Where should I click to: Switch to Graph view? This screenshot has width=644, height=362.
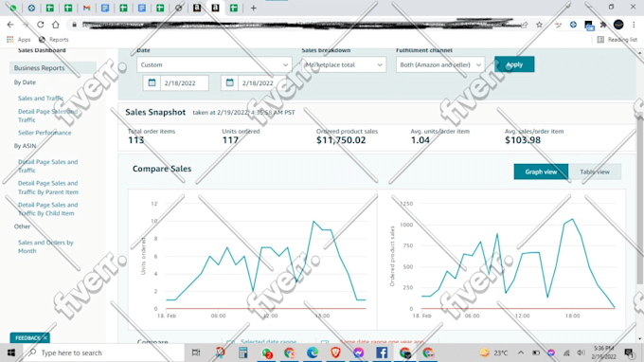[x=541, y=172]
